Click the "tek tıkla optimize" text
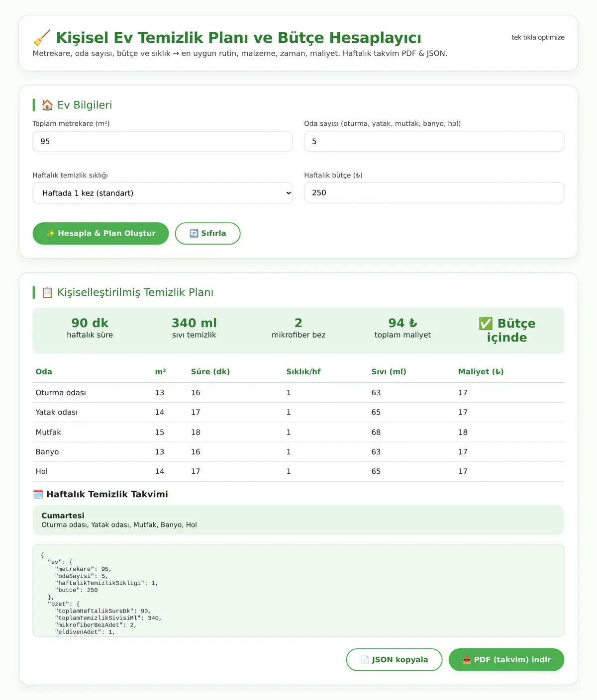597x700 pixels. click(538, 37)
